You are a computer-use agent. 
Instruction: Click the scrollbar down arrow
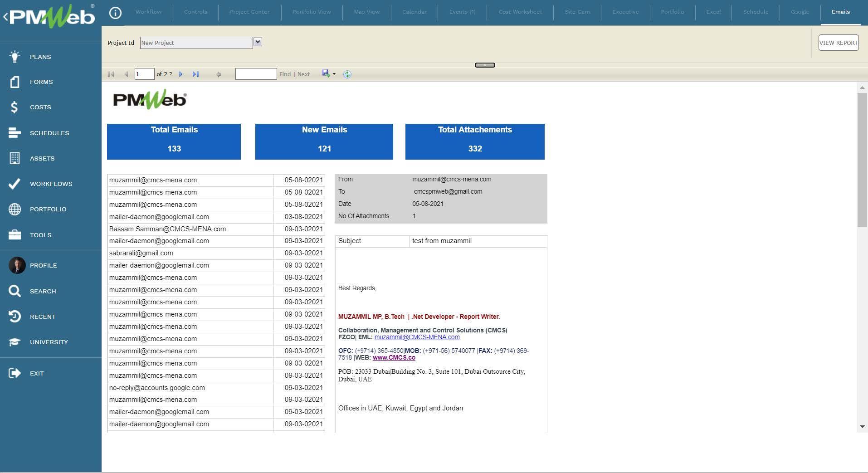(x=862, y=427)
